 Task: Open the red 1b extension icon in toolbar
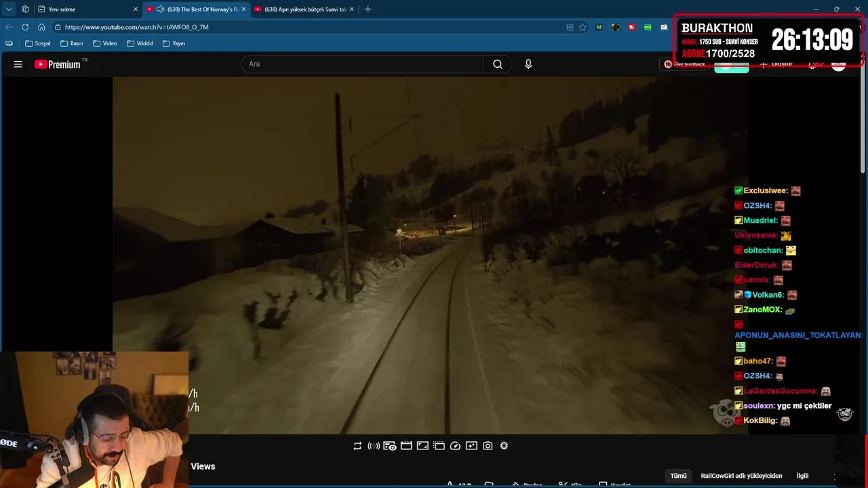[631, 27]
